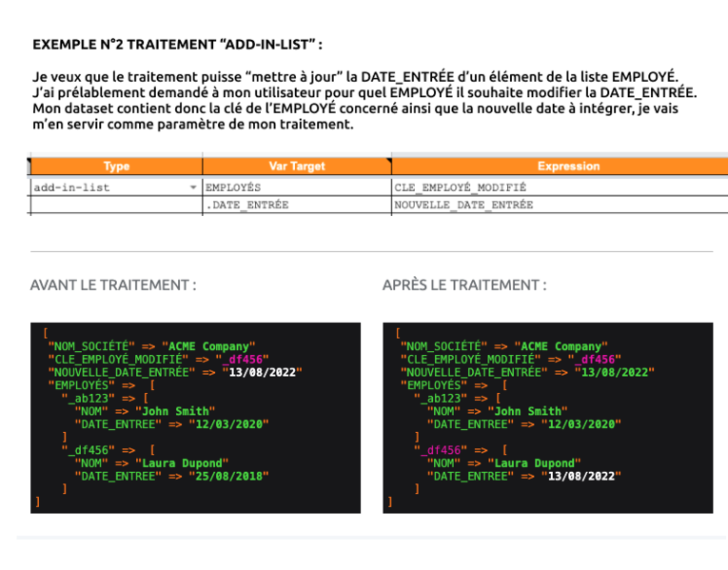Click the white 13/08/2022 value in after block
The width and height of the screenshot is (728, 570).
[581, 476]
